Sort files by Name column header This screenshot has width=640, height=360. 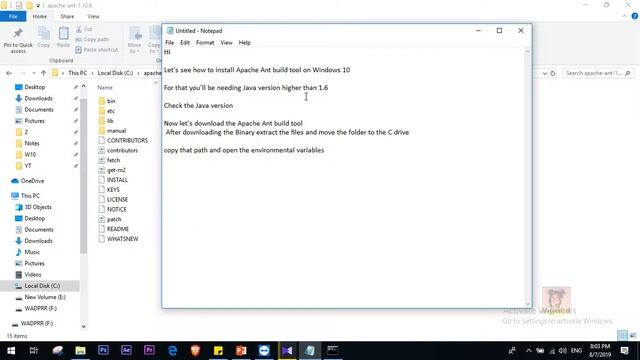[105, 87]
